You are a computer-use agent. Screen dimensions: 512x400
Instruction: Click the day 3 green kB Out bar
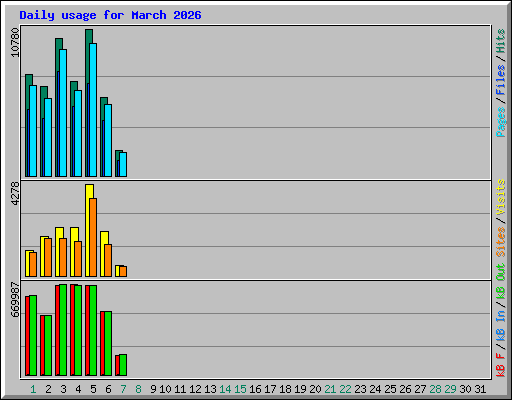[63, 330]
